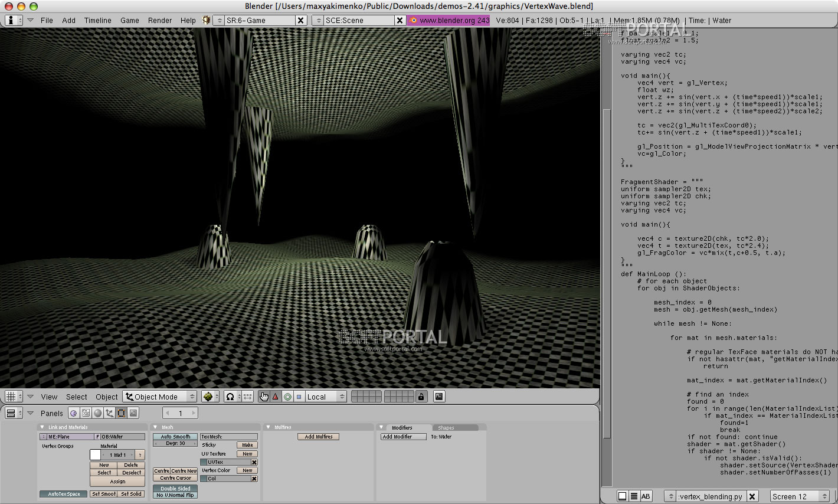Switch to Logic panels context icon
838x504 pixels.
(74, 413)
